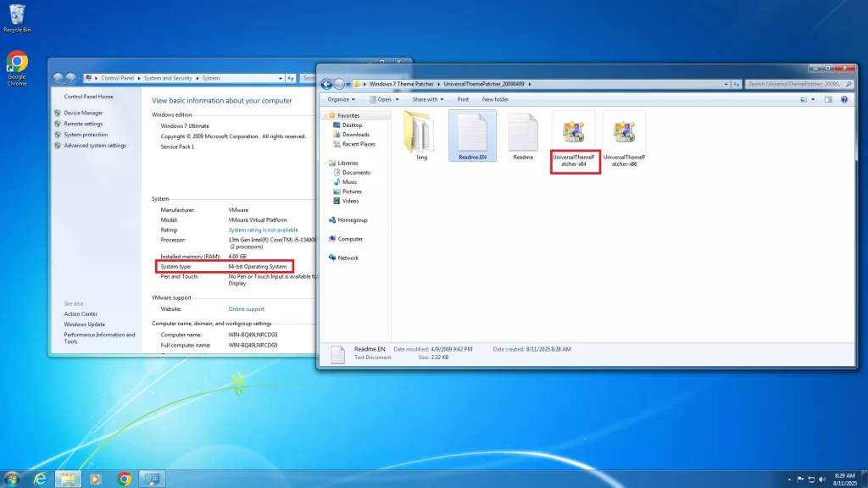The width and height of the screenshot is (868, 488).
Task: Open the Recycle Bin desktop icon
Action: [17, 19]
